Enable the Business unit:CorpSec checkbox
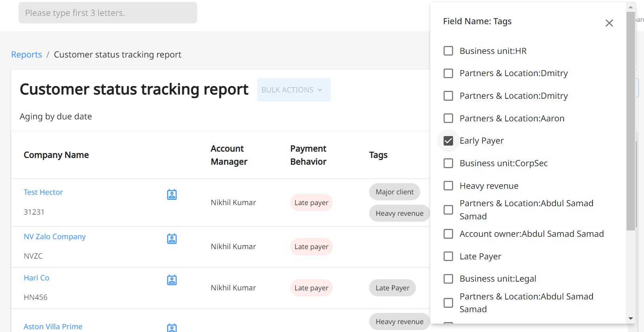 tap(448, 163)
